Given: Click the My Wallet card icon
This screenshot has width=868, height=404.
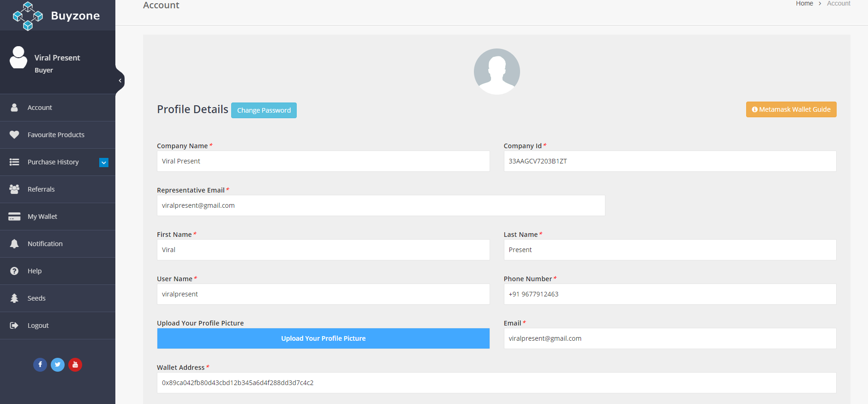Looking at the screenshot, I should pos(14,217).
